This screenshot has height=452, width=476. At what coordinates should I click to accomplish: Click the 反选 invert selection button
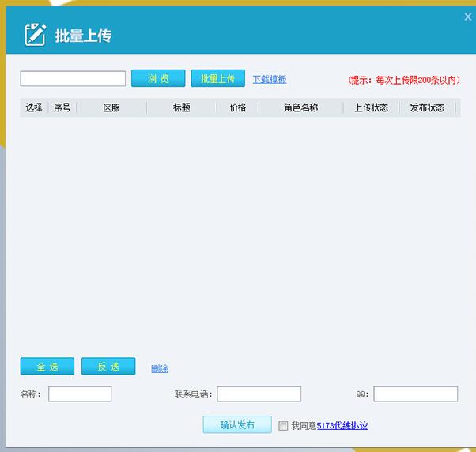pos(108,366)
